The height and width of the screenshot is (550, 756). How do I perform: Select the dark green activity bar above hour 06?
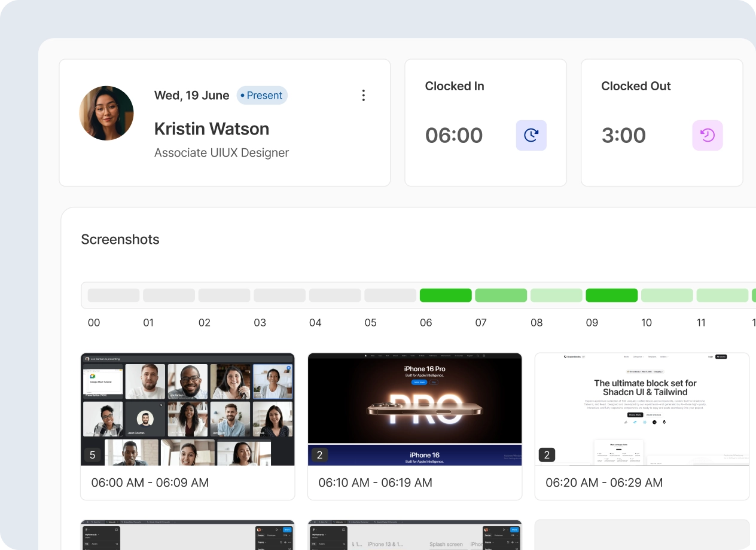tap(446, 295)
